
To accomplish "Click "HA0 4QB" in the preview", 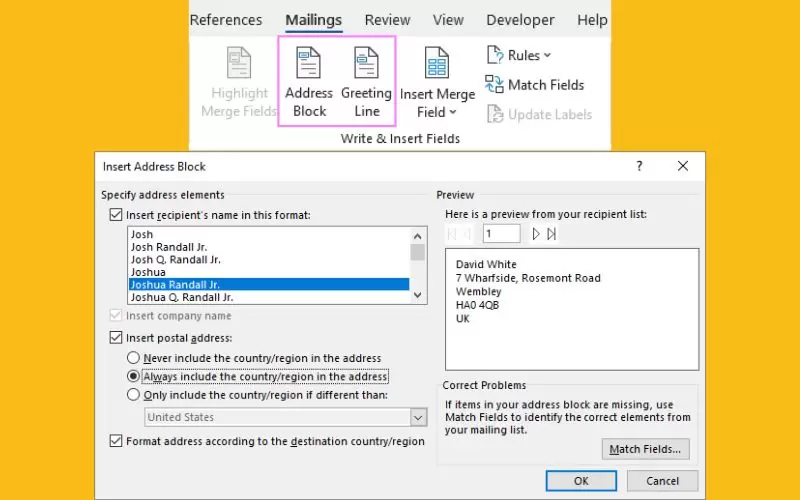I will [x=478, y=305].
